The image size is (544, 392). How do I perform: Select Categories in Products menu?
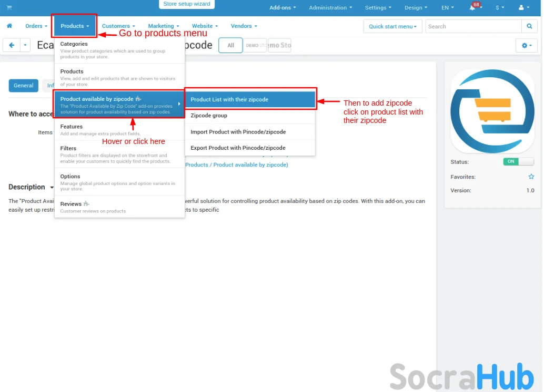coord(119,50)
